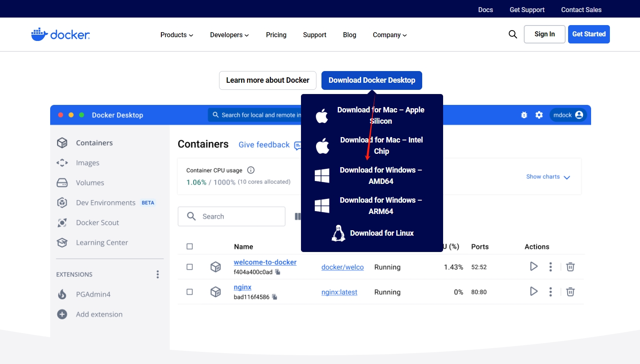Check the nginx row checkbox
The image size is (640, 364).
tap(190, 292)
